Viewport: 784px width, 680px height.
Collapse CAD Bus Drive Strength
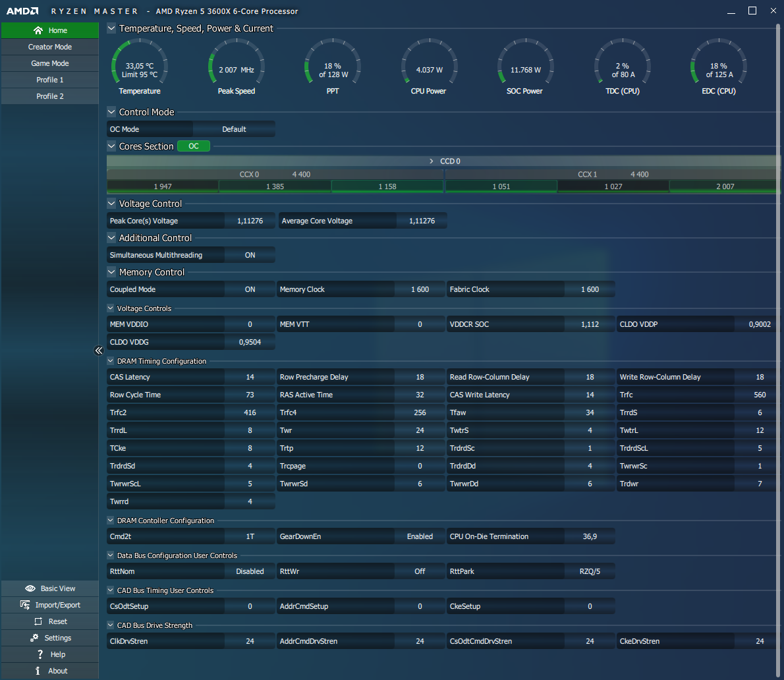click(x=111, y=625)
